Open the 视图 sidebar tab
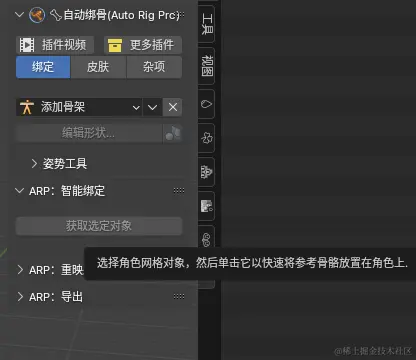Viewport: 416px width, 360px height. pos(207,66)
